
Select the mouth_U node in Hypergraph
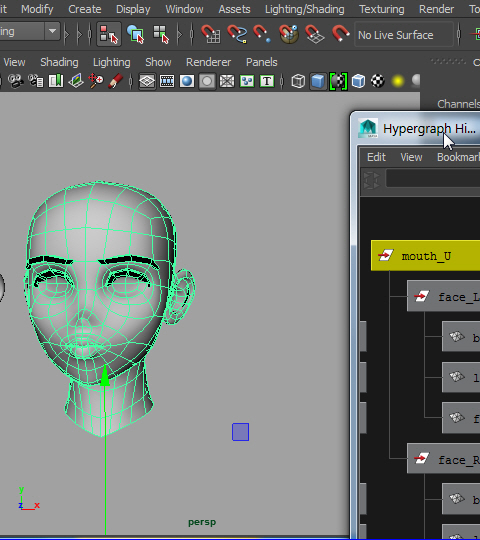(x=426, y=256)
